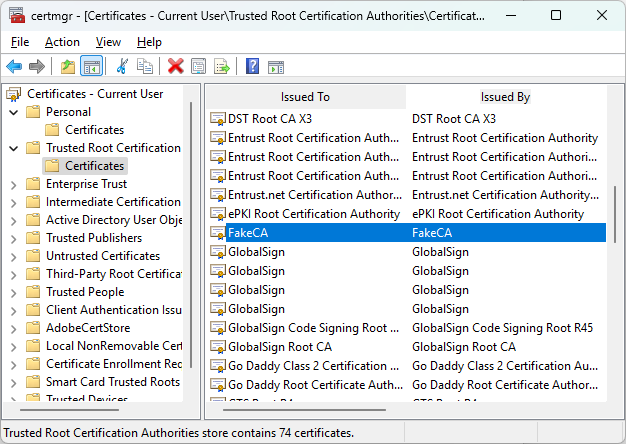Click Certificates - Current User root icon
The width and height of the screenshot is (626, 444).
(14, 94)
